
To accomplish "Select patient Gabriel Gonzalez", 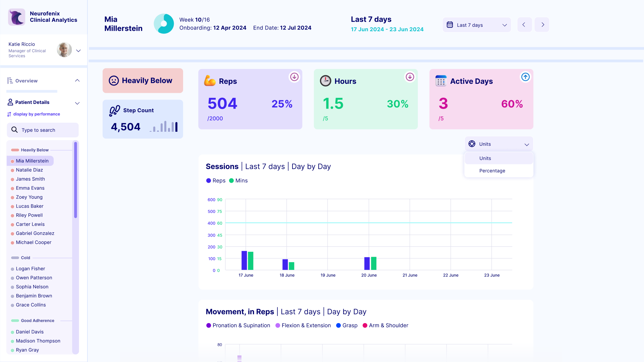I will click(x=35, y=233).
